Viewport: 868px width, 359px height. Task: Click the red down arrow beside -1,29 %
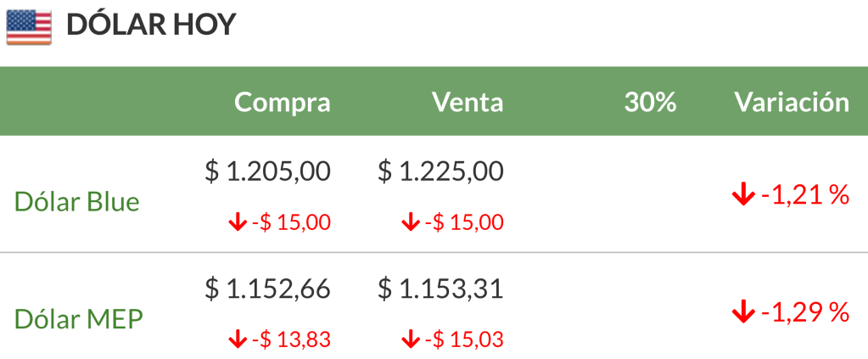click(742, 312)
